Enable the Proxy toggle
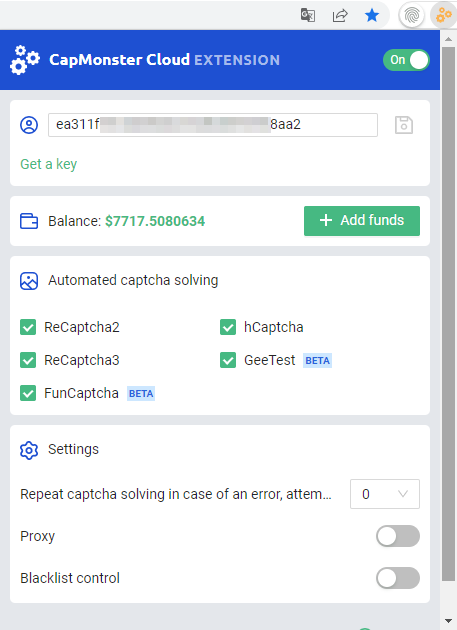The width and height of the screenshot is (457, 630). pos(398,536)
